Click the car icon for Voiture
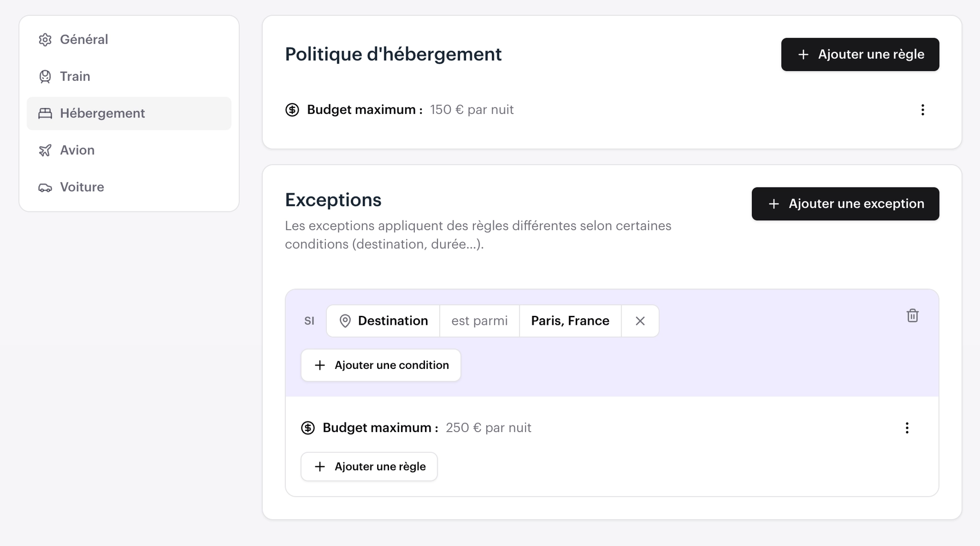Screen dimensions: 980x546 pyautogui.click(x=45, y=187)
